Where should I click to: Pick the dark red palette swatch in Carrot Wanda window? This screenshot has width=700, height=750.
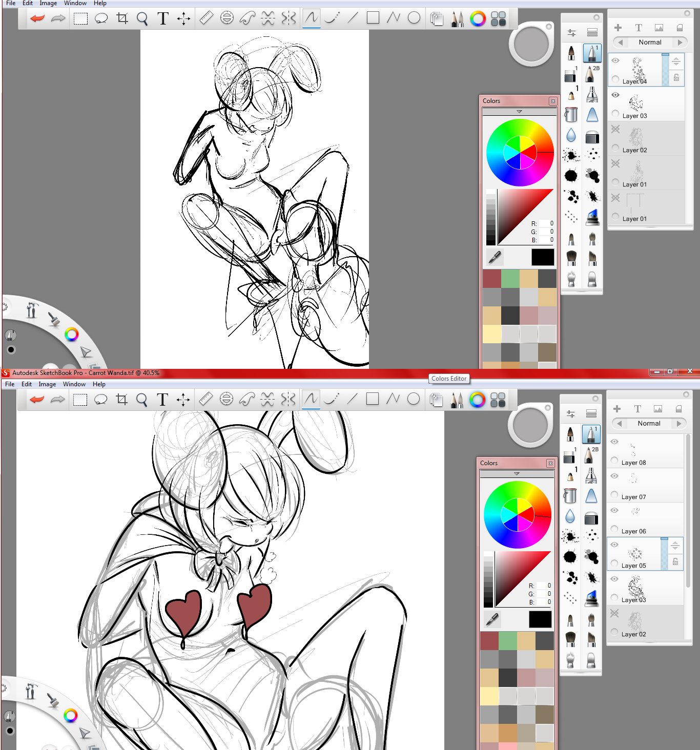pos(489,641)
